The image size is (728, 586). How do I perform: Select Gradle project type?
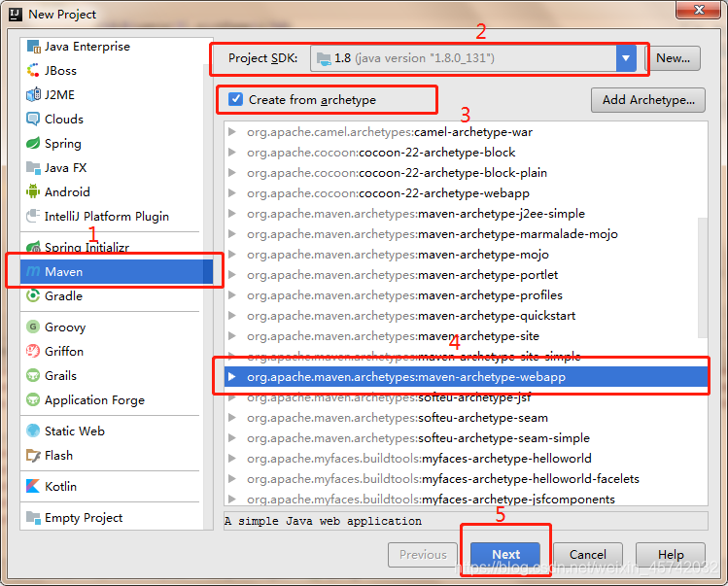(x=112, y=295)
